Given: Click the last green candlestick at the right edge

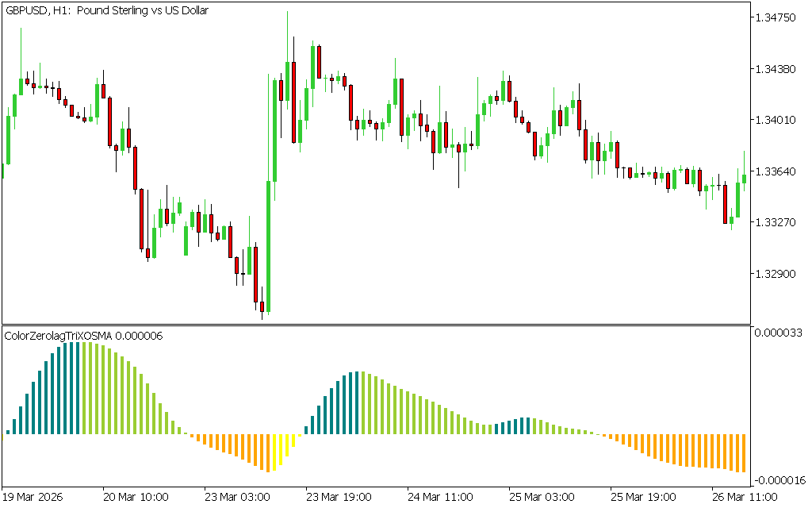Looking at the screenshot, I should tap(744, 178).
